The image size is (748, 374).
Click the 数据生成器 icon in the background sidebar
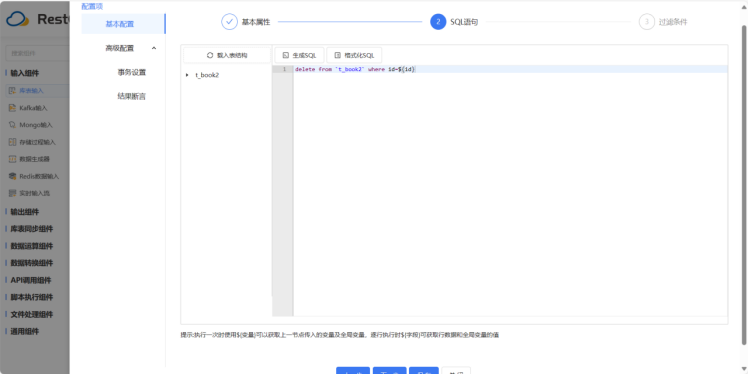pyautogui.click(x=12, y=159)
